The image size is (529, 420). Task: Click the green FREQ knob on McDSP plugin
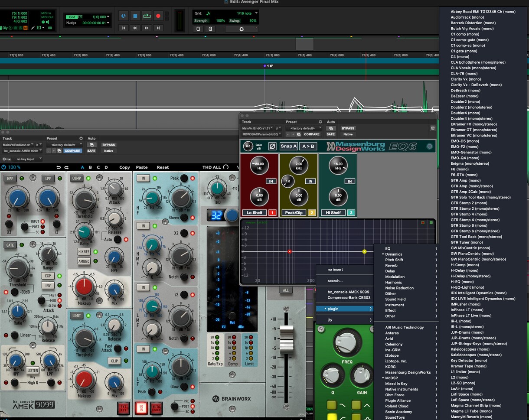click(x=347, y=343)
